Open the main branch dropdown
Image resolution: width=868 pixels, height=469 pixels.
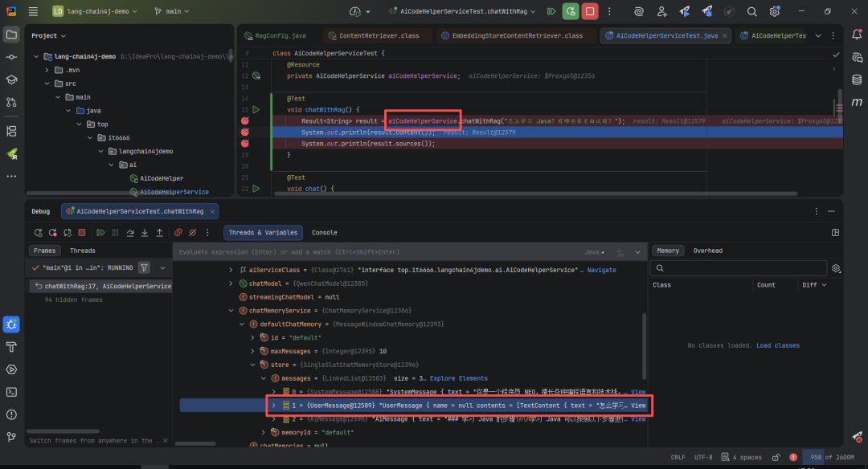(172, 11)
